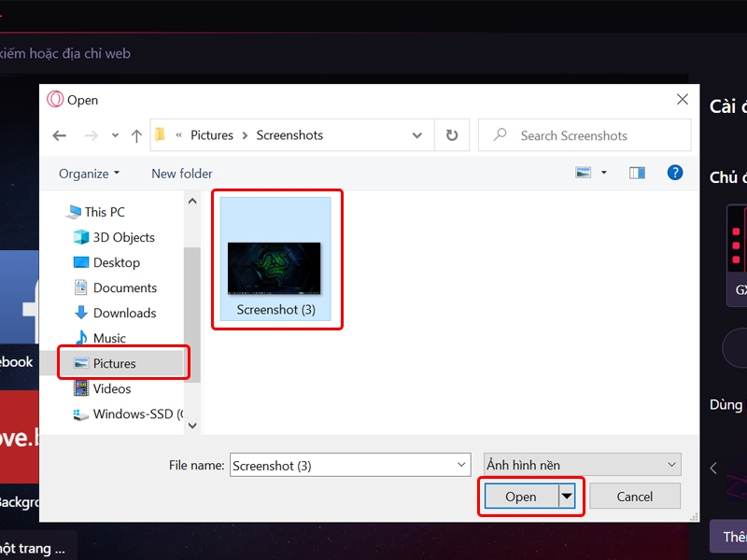Click the Open button
747x560 pixels.
point(521,497)
